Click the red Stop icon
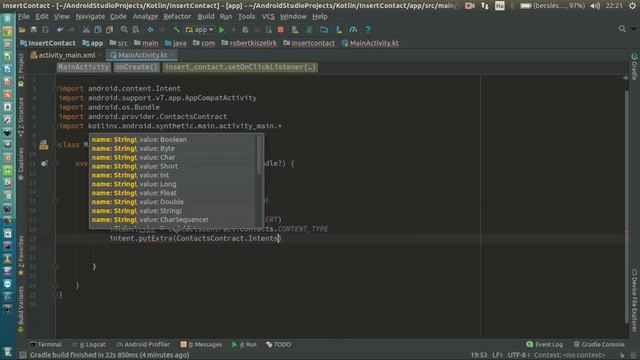This screenshot has width=640, height=360. [x=280, y=30]
